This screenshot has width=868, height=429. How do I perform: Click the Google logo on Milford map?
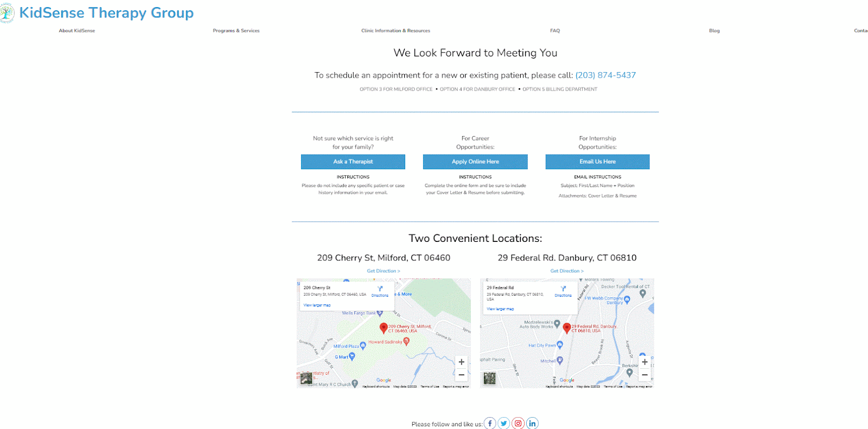pos(384,380)
